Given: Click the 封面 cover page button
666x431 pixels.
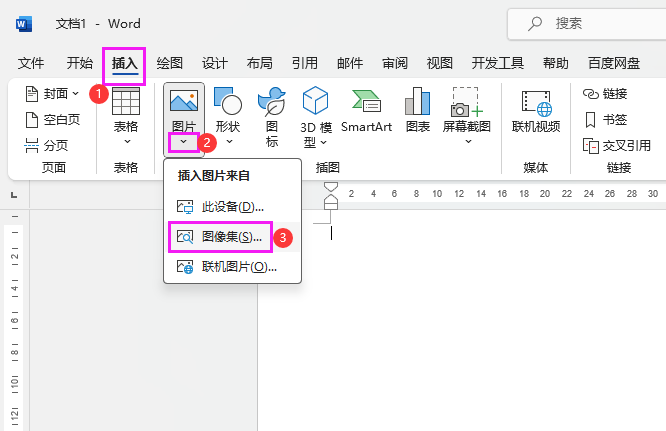Looking at the screenshot, I should point(52,93).
